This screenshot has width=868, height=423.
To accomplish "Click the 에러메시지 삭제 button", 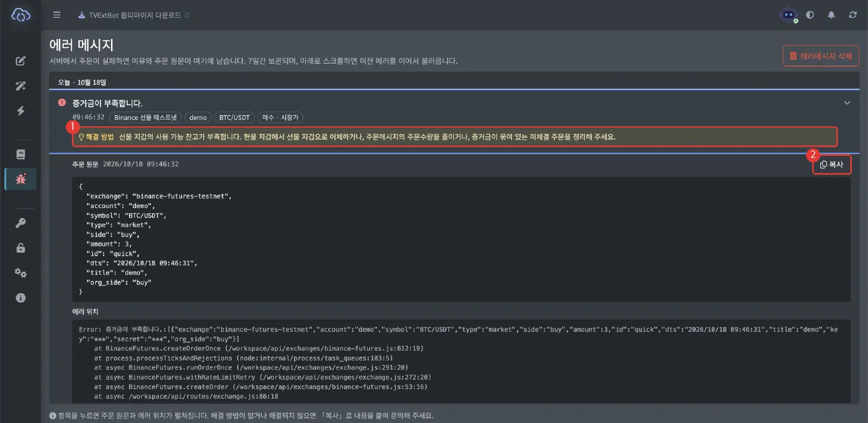I will (x=821, y=56).
